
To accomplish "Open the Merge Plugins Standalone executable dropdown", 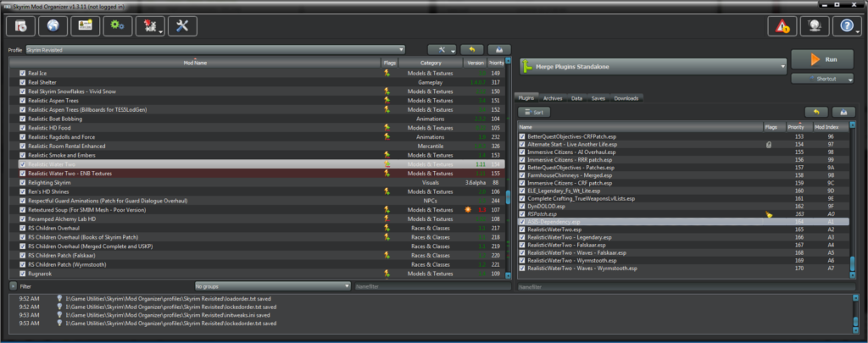I will tap(654, 67).
